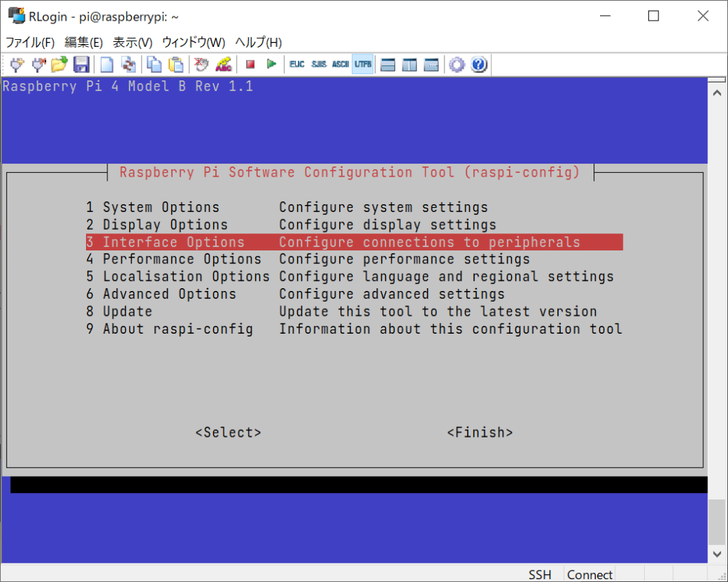This screenshot has width=728, height=582.
Task: Click the <Select> button
Action: [228, 433]
